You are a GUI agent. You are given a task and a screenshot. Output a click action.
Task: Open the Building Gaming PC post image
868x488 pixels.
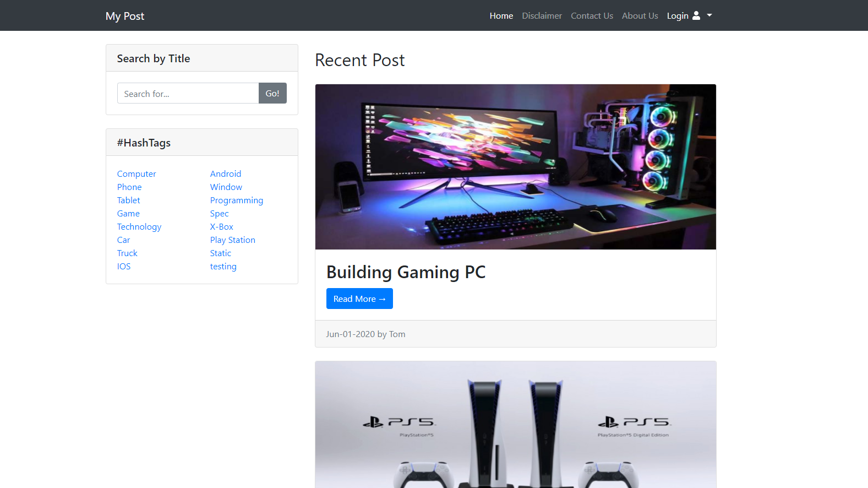pos(516,167)
